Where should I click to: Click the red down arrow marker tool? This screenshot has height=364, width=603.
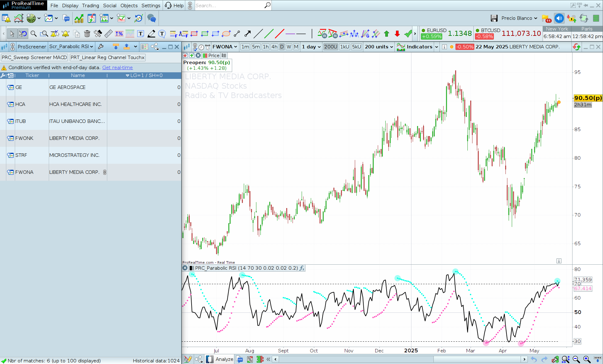[x=397, y=34]
